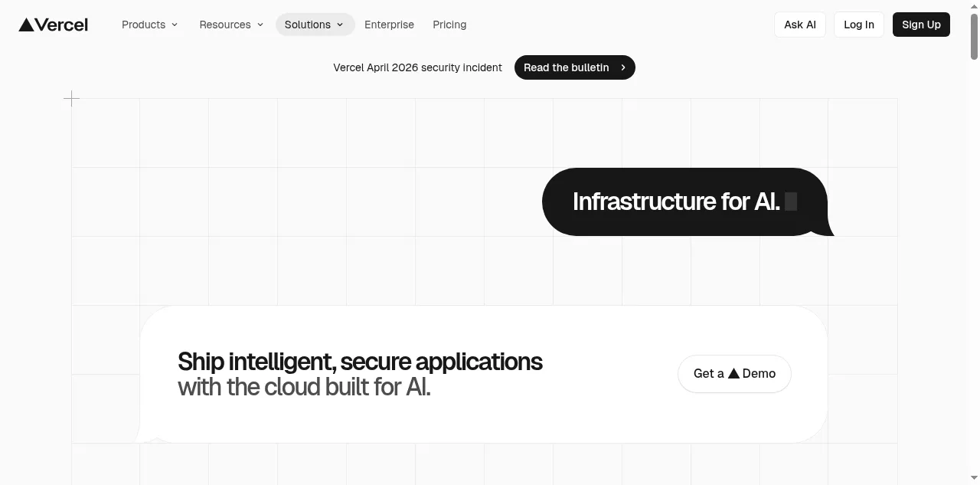Open the Pricing page

[x=449, y=25]
